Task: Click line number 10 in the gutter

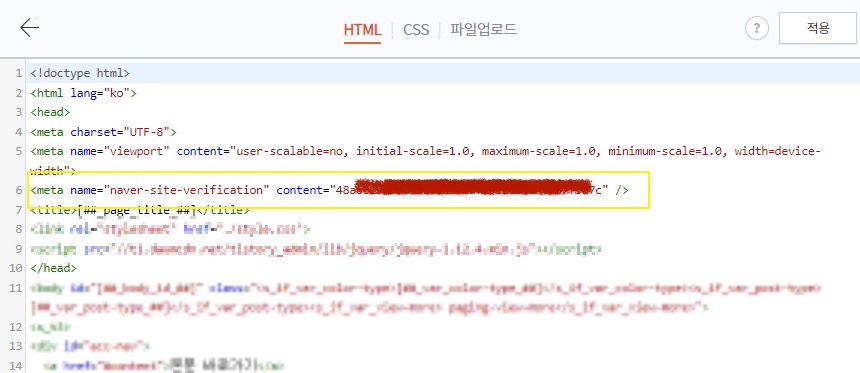Action: tap(15, 268)
